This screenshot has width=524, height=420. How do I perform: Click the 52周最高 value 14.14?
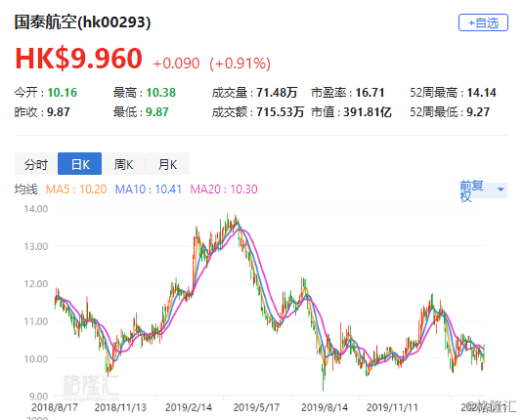[x=481, y=93]
